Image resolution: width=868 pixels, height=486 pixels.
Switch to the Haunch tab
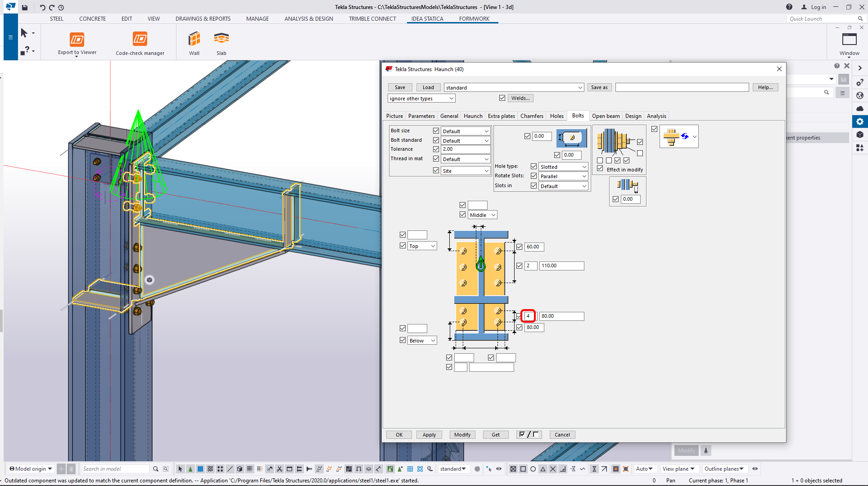(473, 116)
